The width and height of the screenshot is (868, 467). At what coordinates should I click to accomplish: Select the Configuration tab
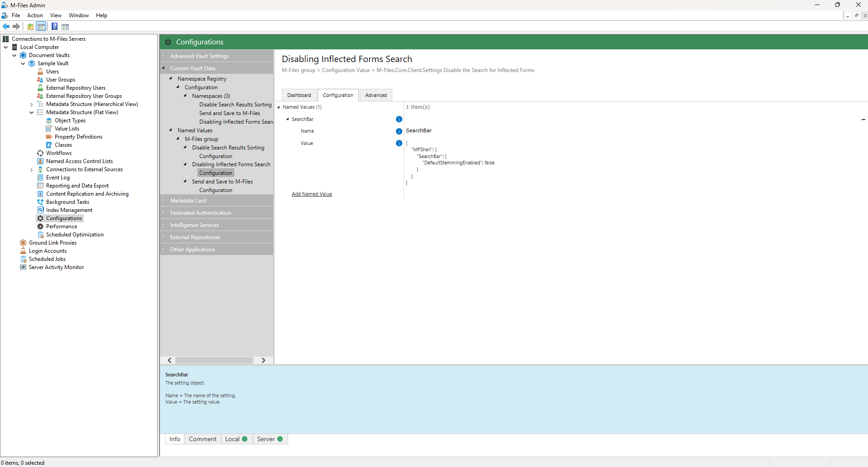[338, 95]
